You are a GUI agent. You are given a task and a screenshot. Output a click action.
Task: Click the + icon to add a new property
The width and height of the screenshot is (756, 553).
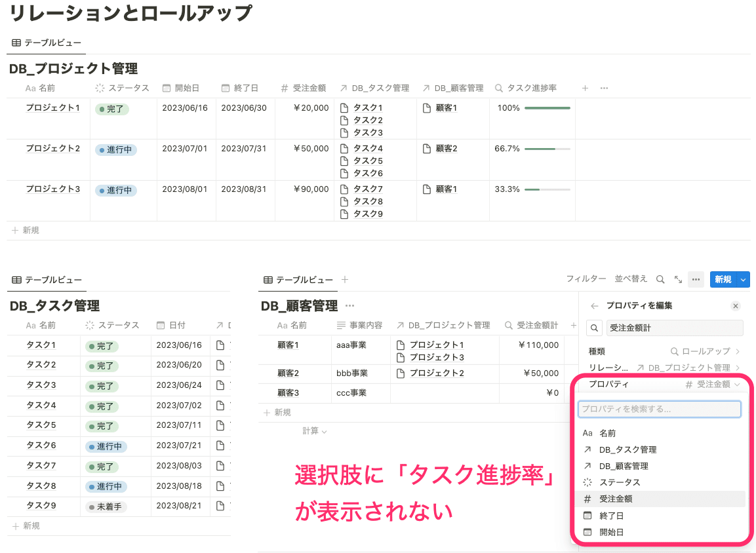point(584,88)
